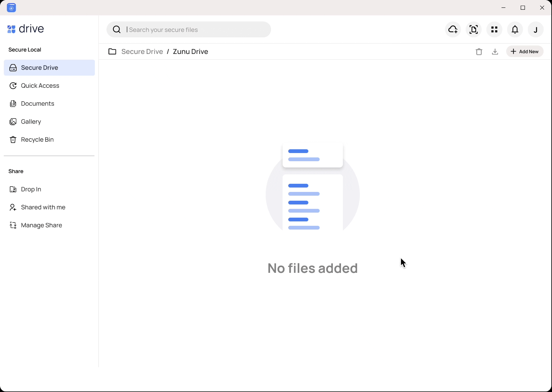
Task: Navigate to Secure Drive breadcrumb link
Action: point(142,51)
